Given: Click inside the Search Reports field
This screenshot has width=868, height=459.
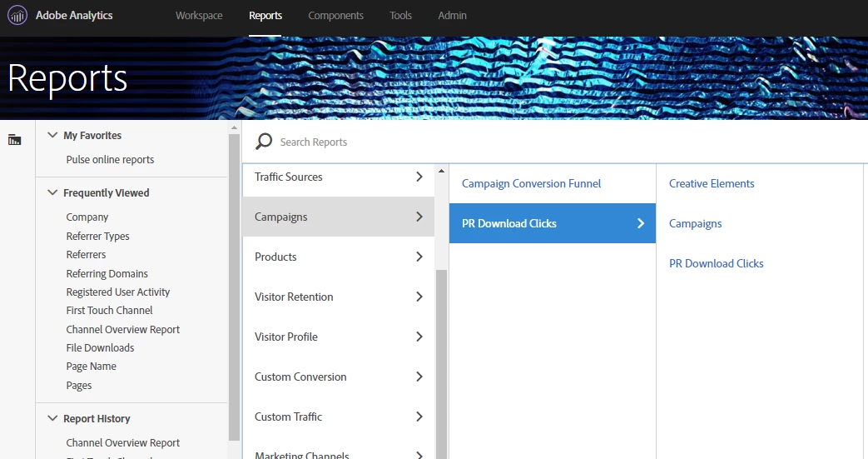Looking at the screenshot, I should coord(553,142).
